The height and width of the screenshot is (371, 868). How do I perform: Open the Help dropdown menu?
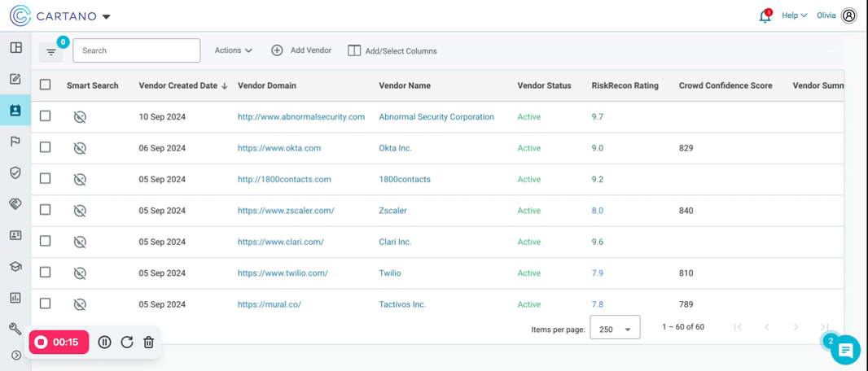click(795, 15)
